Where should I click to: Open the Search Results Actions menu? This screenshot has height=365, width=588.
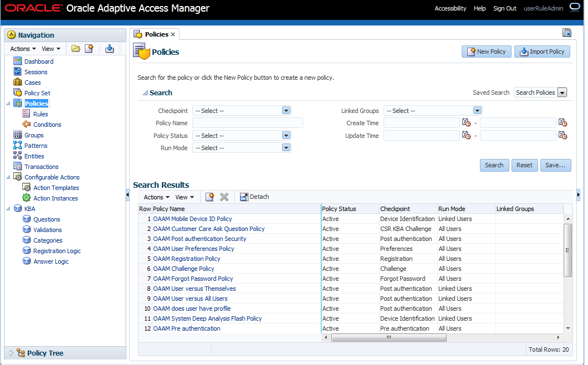[157, 197]
